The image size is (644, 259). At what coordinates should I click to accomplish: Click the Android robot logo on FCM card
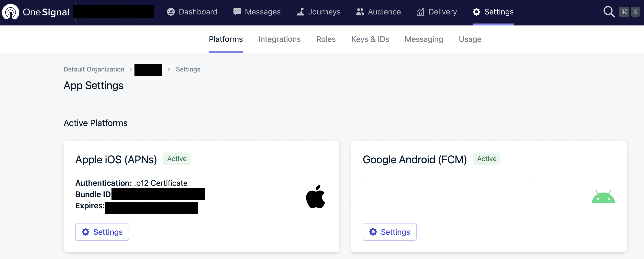pos(603,197)
